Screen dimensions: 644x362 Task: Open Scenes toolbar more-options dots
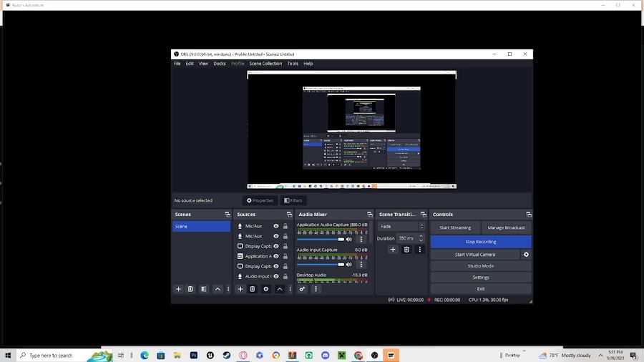pyautogui.click(x=228, y=289)
